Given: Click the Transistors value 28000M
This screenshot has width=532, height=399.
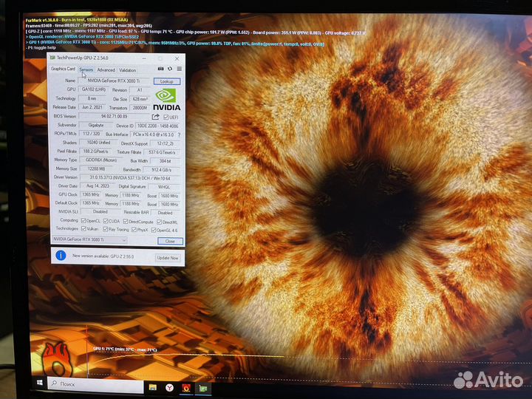Looking at the screenshot, I should tap(140, 108).
